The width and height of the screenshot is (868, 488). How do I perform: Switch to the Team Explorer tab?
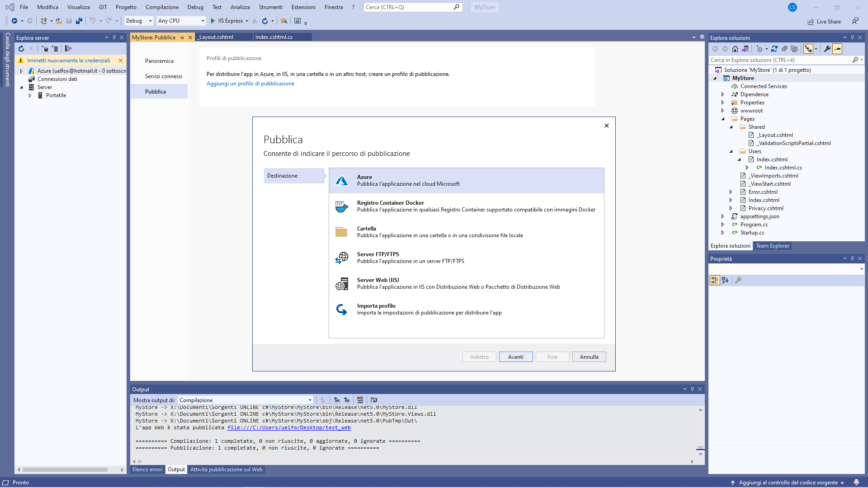tap(773, 246)
